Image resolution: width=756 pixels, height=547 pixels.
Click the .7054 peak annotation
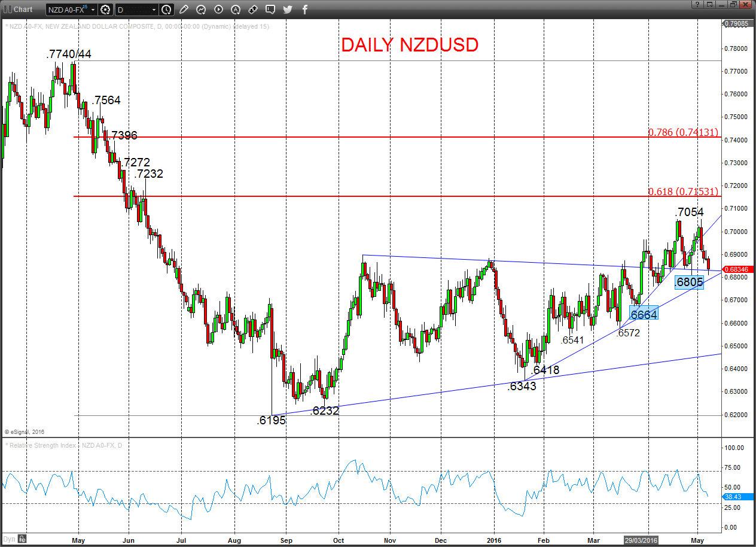pyautogui.click(x=689, y=212)
